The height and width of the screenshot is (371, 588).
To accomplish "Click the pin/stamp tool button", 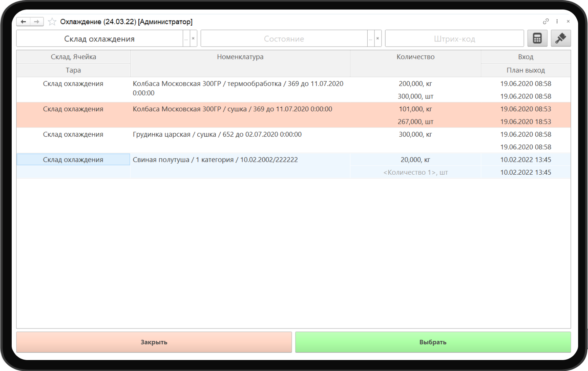I will 561,38.
